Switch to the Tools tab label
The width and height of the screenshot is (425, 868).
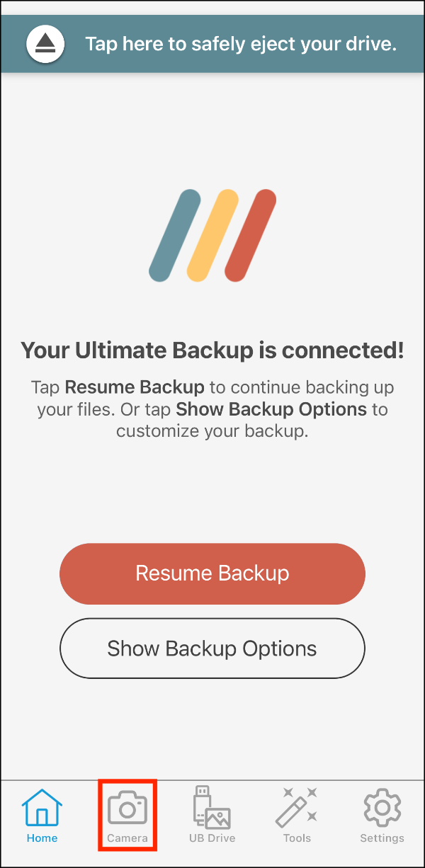[x=297, y=838]
